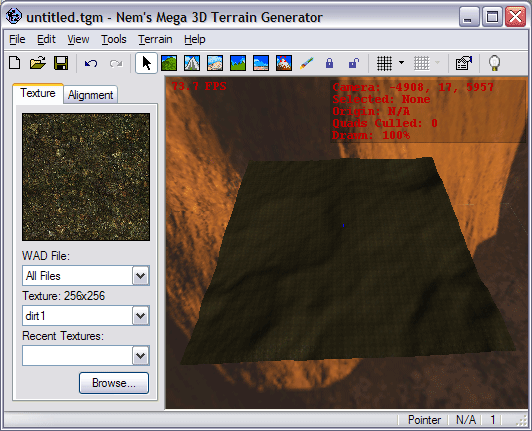Undo last action with the undo arrow

91,63
